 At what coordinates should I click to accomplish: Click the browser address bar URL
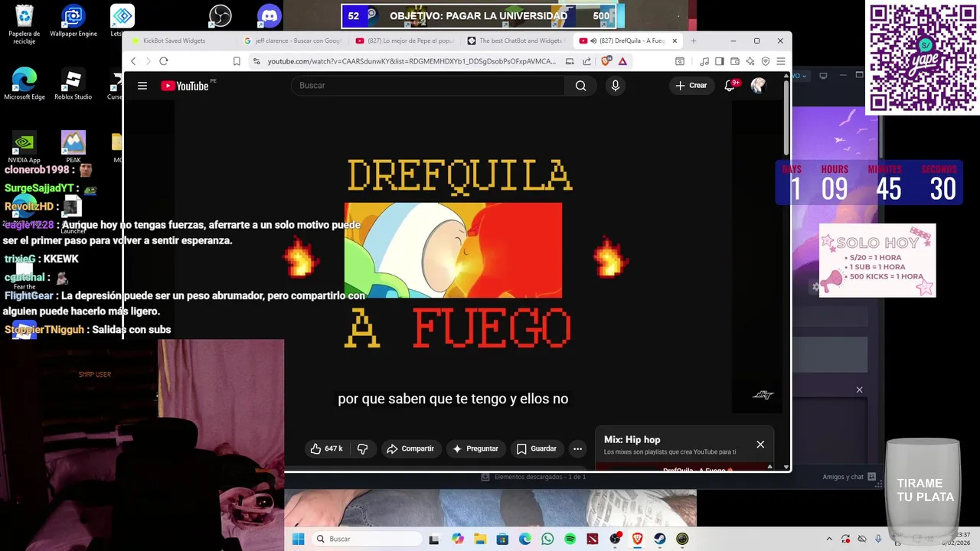[412, 61]
